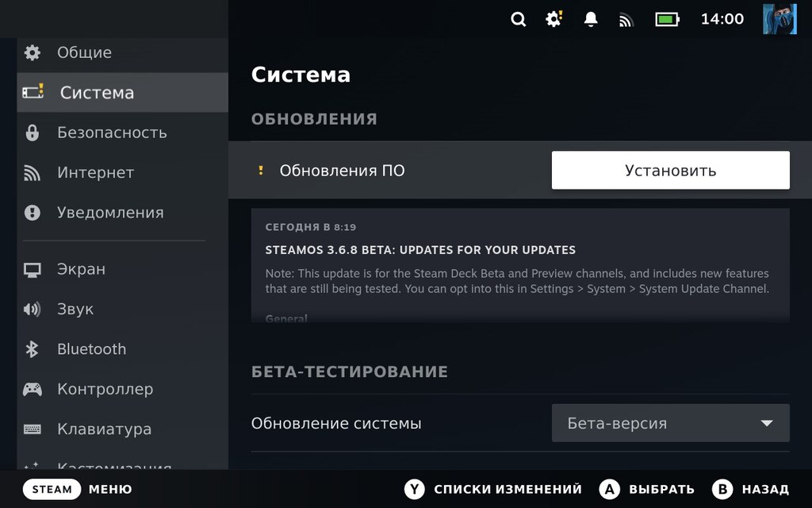Click the Обновления ПО row label
812x508 pixels.
[342, 171]
